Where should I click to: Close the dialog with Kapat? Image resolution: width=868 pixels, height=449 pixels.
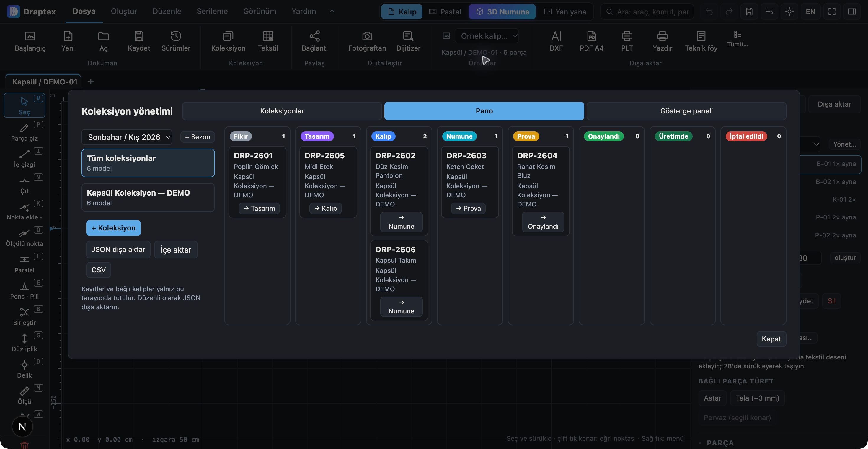pyautogui.click(x=771, y=339)
